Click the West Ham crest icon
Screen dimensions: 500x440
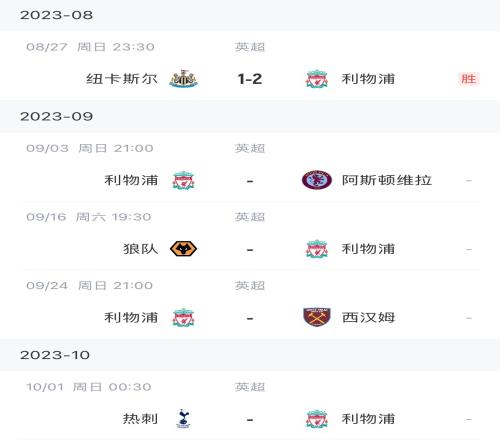[x=317, y=317]
